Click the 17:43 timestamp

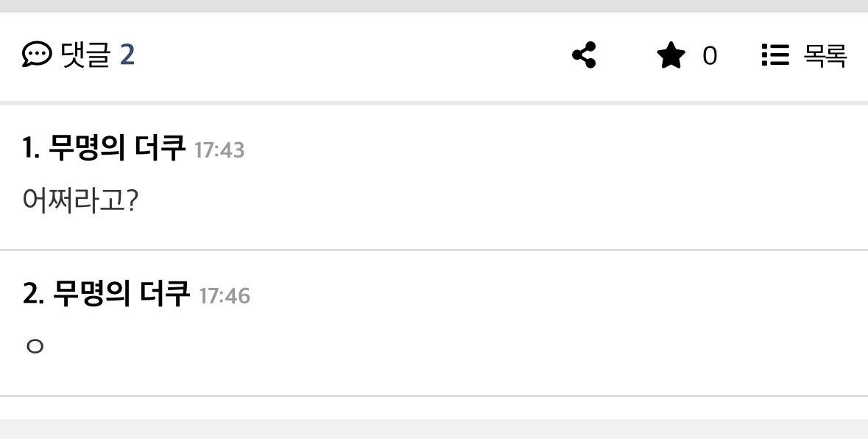(219, 150)
